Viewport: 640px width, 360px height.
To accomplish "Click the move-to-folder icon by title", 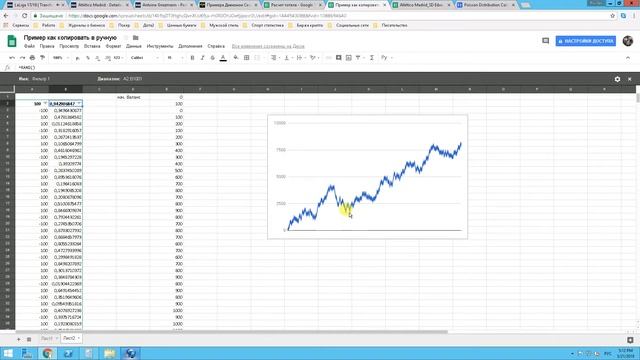I will click(136, 38).
